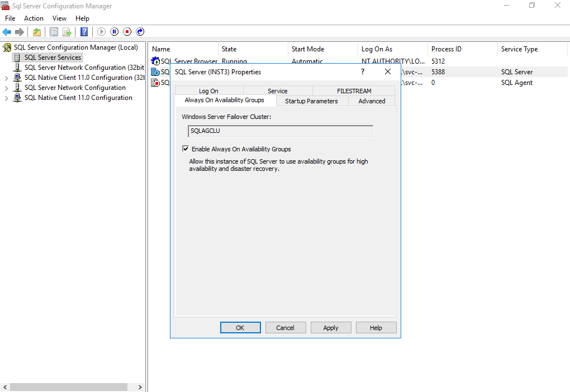Click the blue Back arrow toolbar icon
570x392 pixels.
[x=7, y=32]
